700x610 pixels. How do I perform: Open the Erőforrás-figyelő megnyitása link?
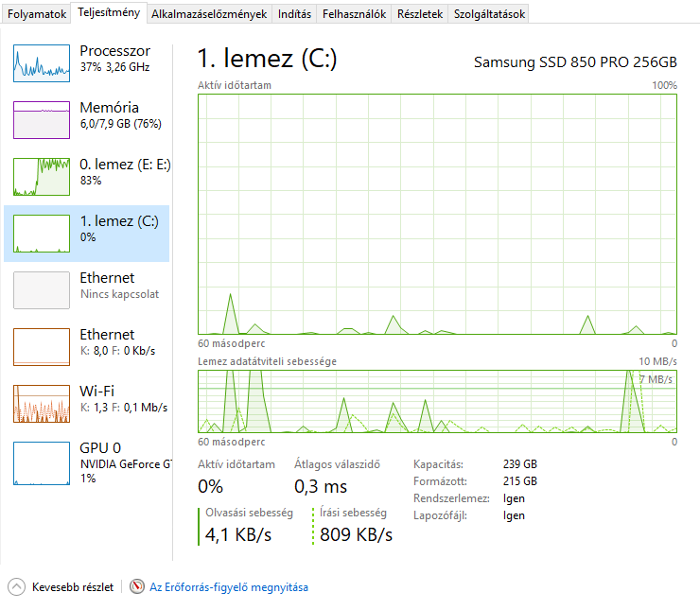click(229, 587)
